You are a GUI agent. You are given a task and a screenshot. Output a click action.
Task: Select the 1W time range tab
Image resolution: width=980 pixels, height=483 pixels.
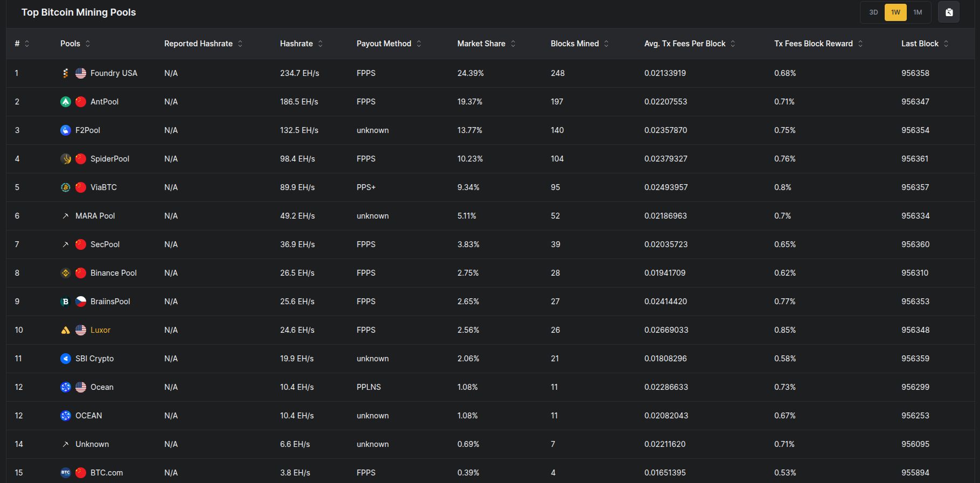(895, 12)
